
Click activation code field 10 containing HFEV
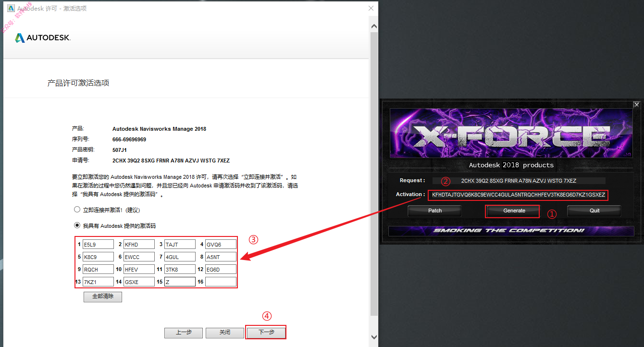point(139,269)
